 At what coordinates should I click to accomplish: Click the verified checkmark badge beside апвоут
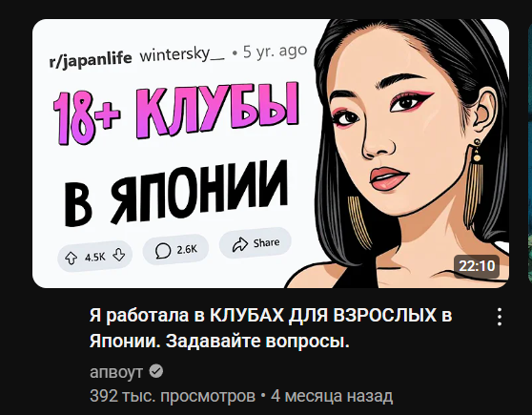pos(156,371)
